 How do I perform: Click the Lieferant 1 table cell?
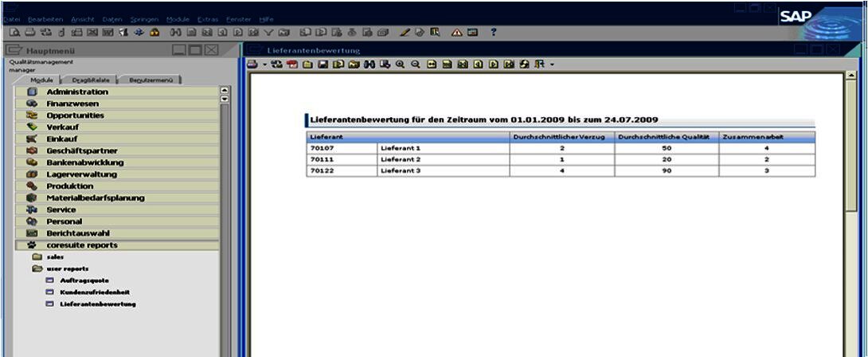444,148
